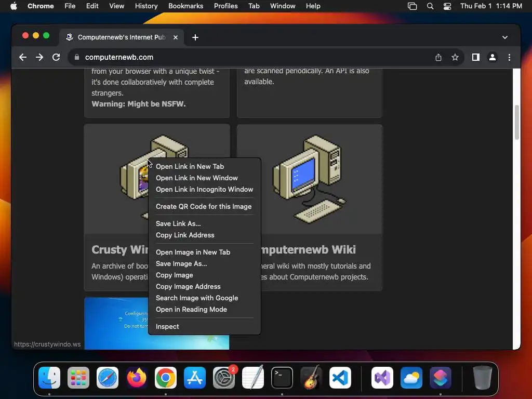Click the page vertical scrollbar thumb
The image size is (532, 399).
point(517,122)
